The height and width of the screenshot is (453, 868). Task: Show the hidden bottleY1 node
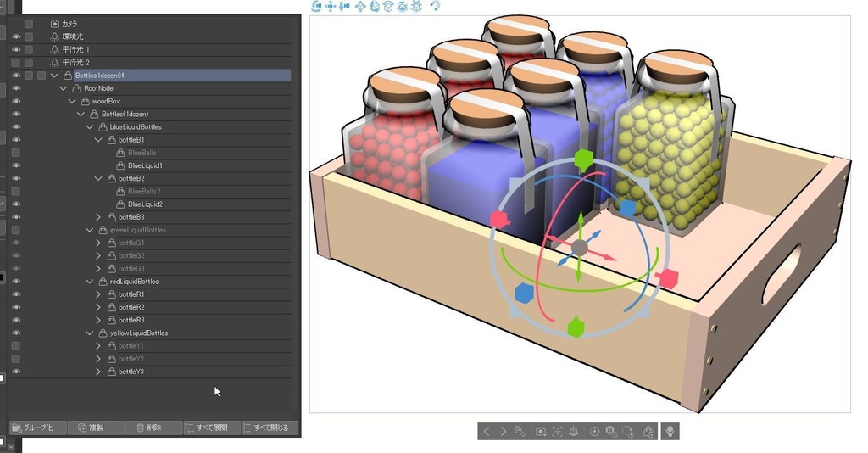point(16,345)
